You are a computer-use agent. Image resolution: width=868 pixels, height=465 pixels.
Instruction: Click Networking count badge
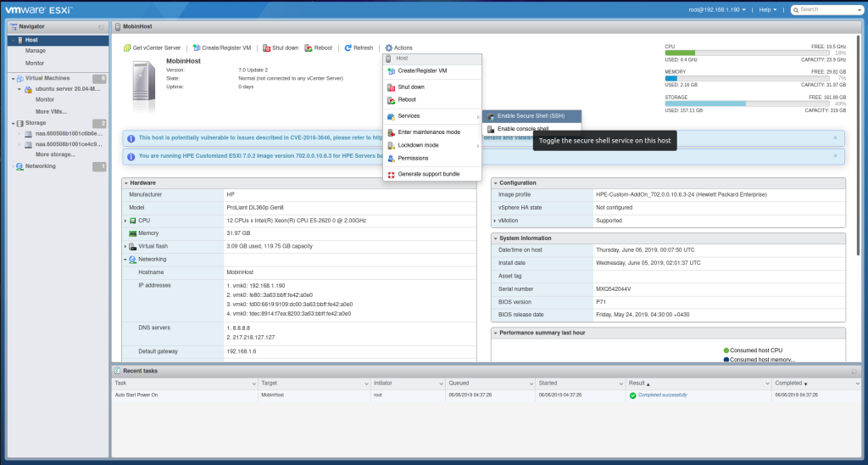[x=100, y=166]
